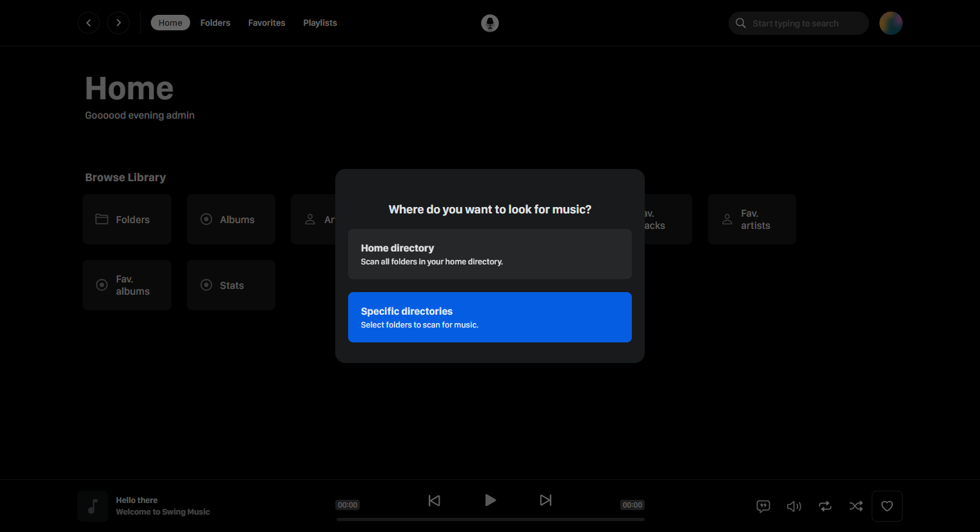The width and height of the screenshot is (980, 532).
Task: Go to the Favorites tab
Action: pyautogui.click(x=266, y=23)
